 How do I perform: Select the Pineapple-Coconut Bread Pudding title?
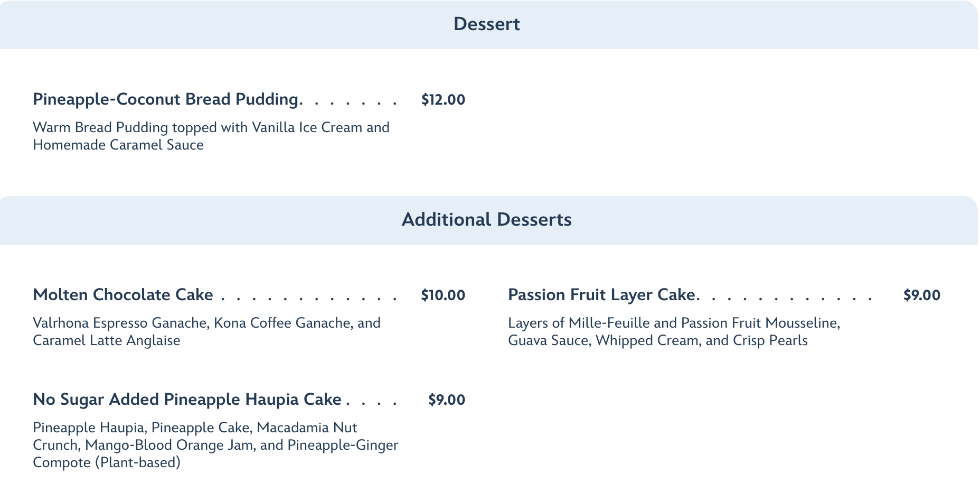166,99
